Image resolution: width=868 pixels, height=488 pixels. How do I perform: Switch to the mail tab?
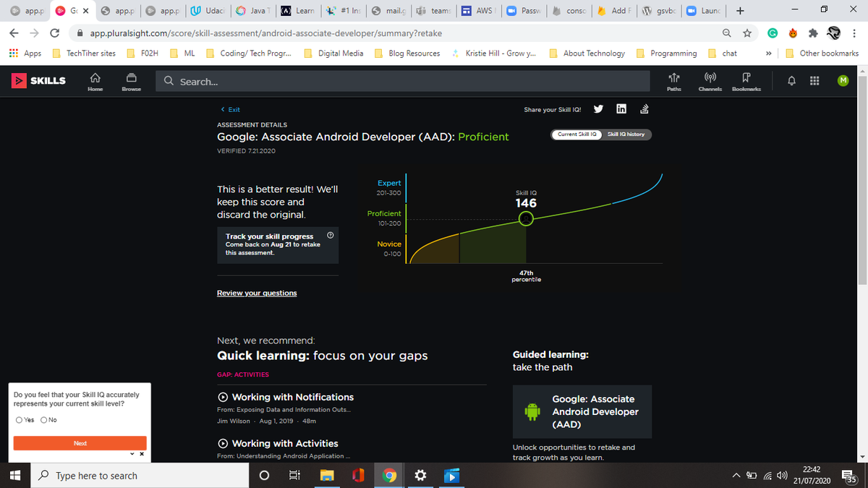click(x=388, y=11)
